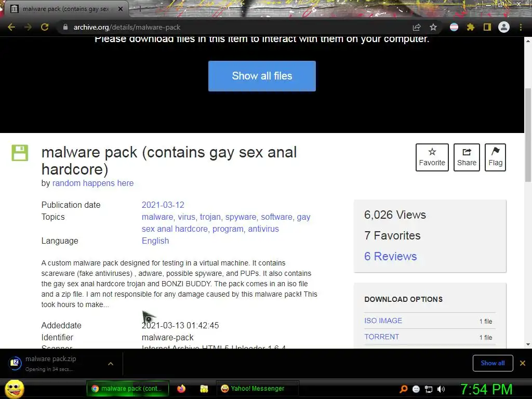Open the network tray icon
Viewport: 532px width, 399px height.
[x=429, y=389]
